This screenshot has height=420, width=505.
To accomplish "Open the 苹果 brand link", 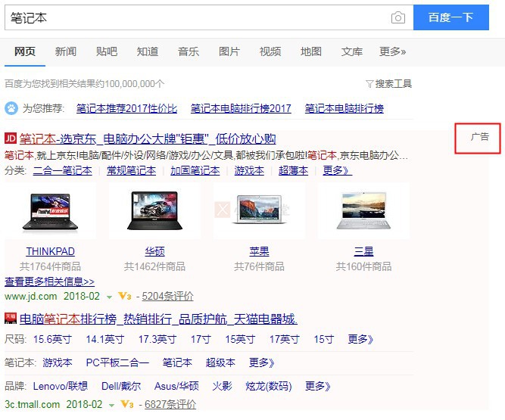I will (259, 251).
